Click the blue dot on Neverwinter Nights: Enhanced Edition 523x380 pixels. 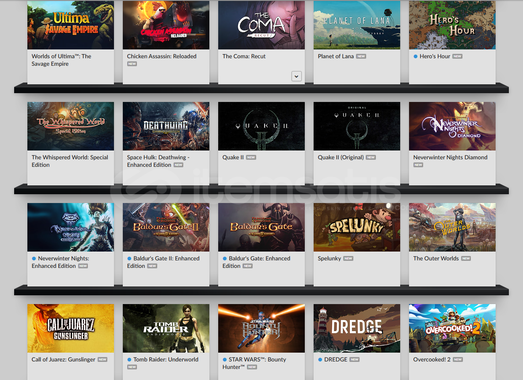coord(34,259)
